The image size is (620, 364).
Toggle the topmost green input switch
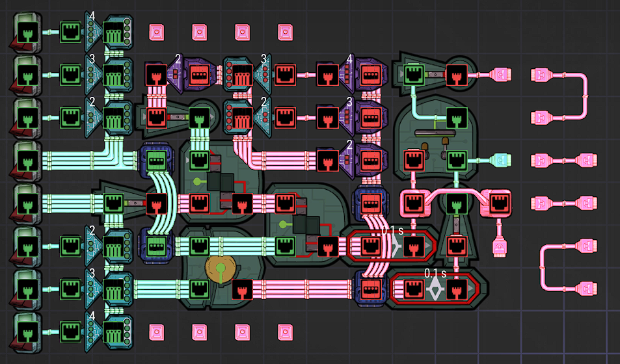click(x=26, y=32)
